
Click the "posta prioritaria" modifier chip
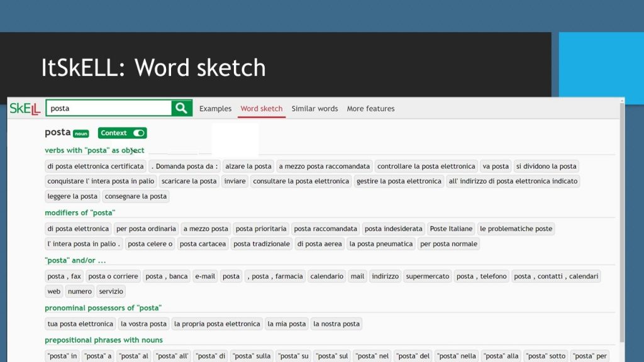coord(261,229)
